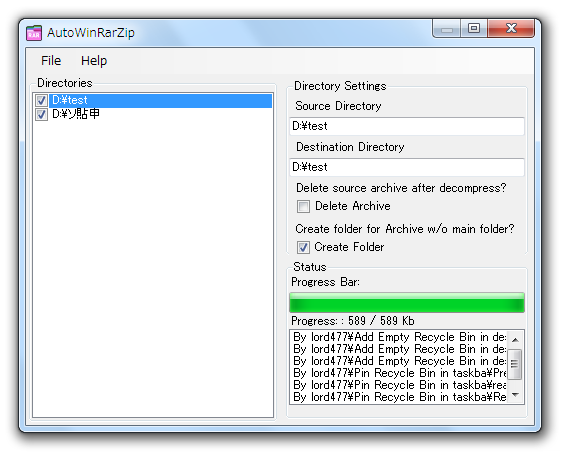This screenshot has width=563, height=454.
Task: Click the Destination Directory text field
Action: point(406,167)
